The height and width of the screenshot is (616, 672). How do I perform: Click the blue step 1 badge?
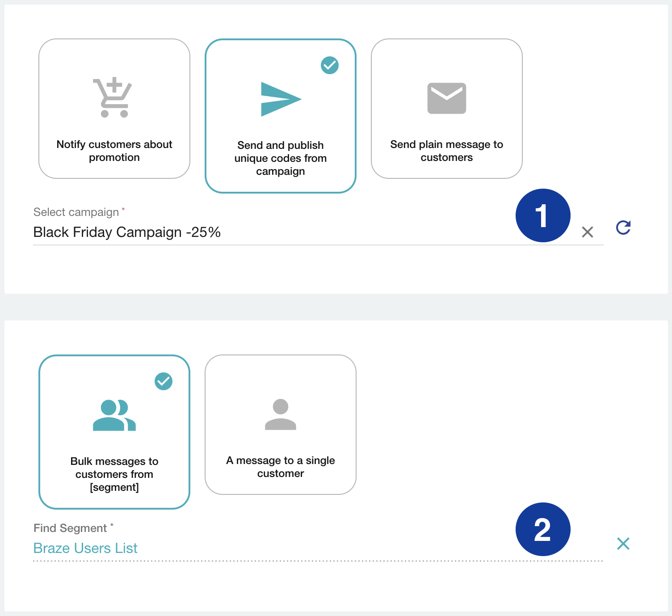tap(543, 215)
